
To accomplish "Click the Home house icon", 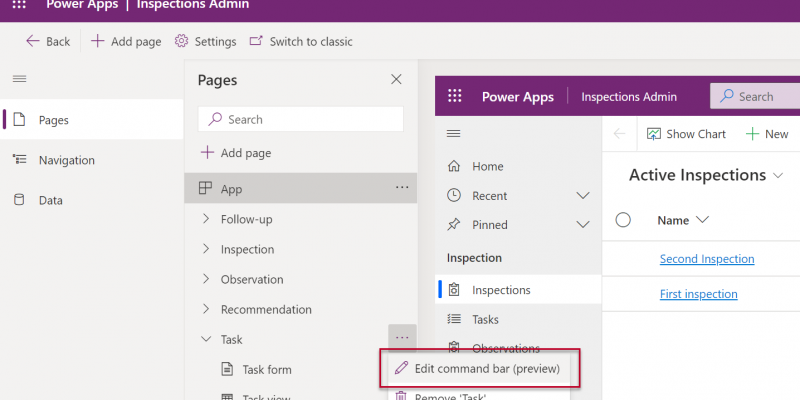I will coord(454,166).
